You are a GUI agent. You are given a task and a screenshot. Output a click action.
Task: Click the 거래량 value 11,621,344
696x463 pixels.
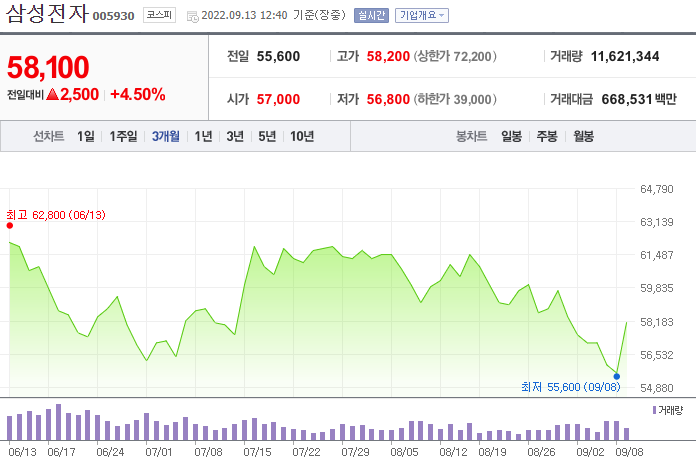[x=625, y=56]
